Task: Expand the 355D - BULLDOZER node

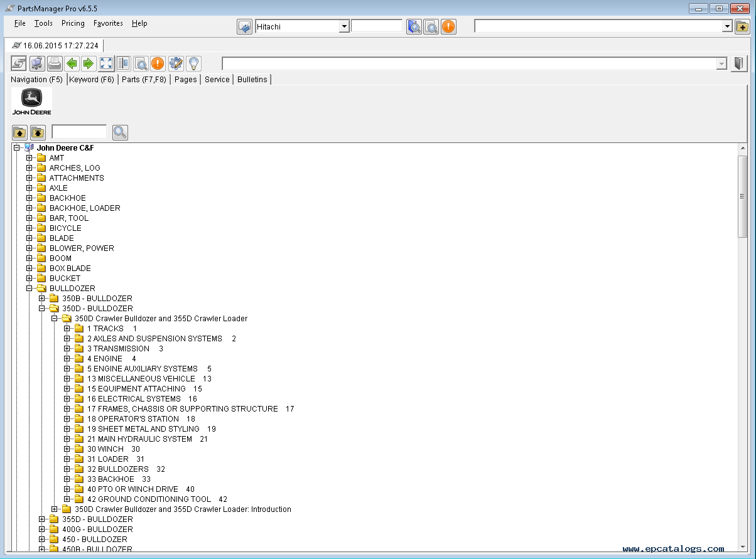Action: (x=42, y=519)
